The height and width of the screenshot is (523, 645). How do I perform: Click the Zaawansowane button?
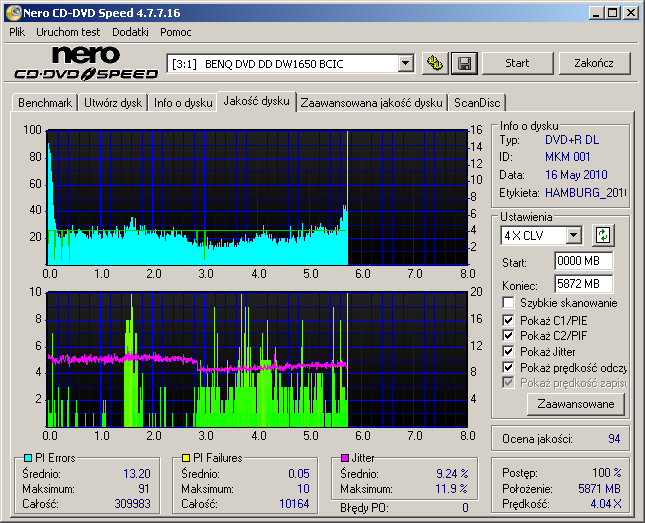(x=576, y=404)
